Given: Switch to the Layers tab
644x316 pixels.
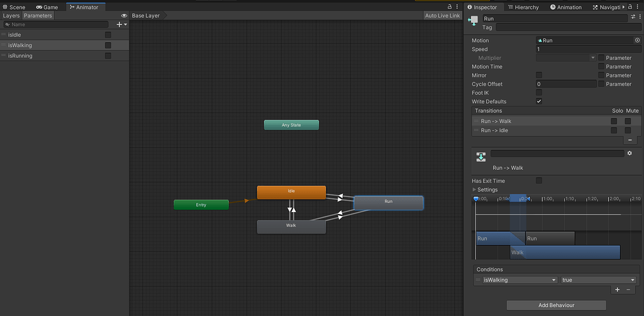Looking at the screenshot, I should pos(11,16).
